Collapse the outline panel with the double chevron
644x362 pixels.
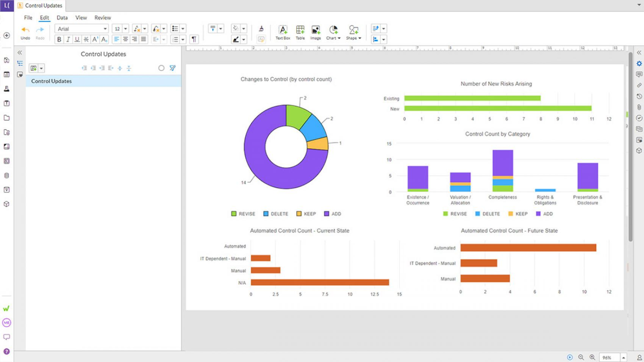[x=19, y=52]
